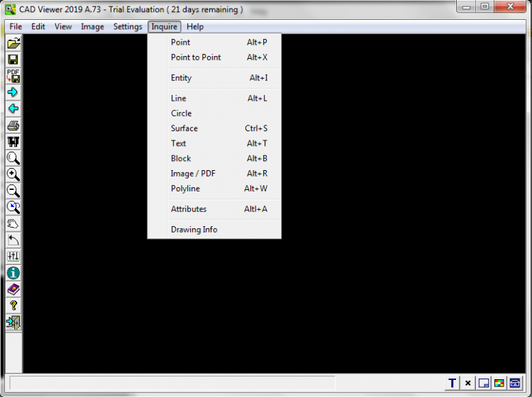Select the Zoom In magnifier tool
The image size is (532, 397).
(x=13, y=174)
